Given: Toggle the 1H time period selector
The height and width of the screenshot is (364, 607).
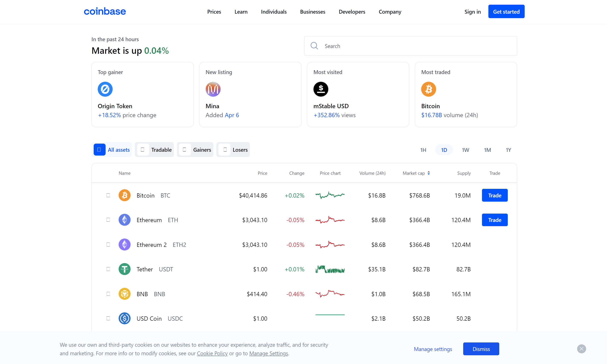Looking at the screenshot, I should click(x=422, y=150).
